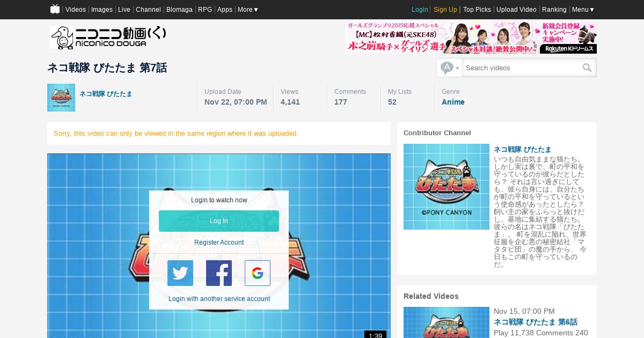
Task: Log in with the Facebook icon
Action: [219, 273]
